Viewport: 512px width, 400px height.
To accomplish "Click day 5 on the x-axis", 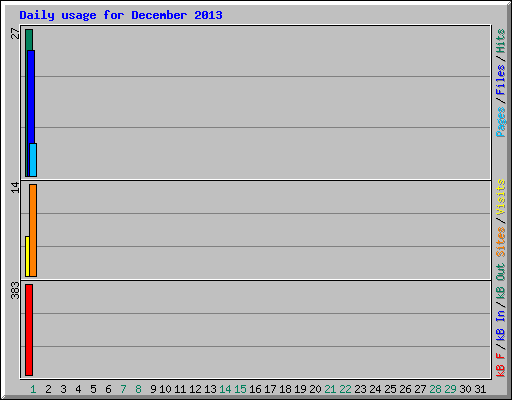I will (x=93, y=389).
